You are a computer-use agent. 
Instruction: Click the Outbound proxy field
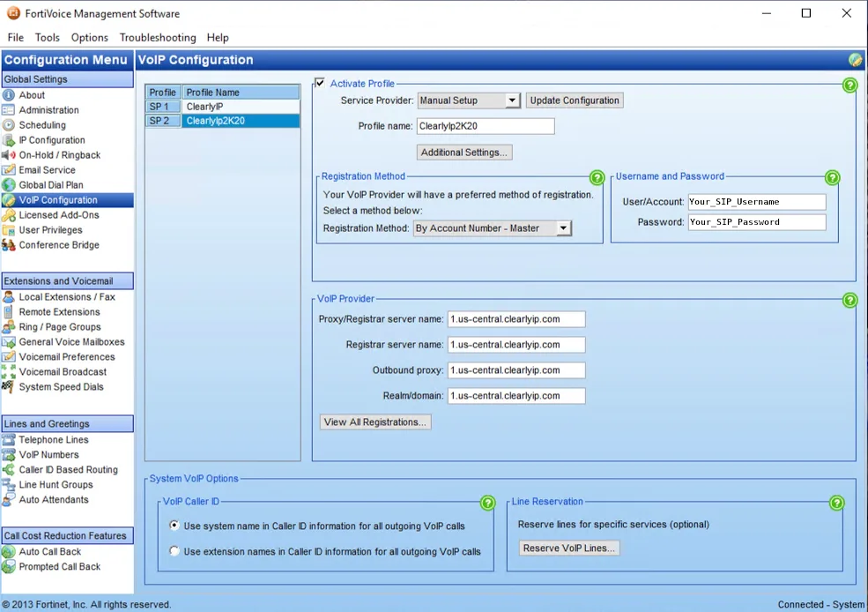(x=516, y=370)
